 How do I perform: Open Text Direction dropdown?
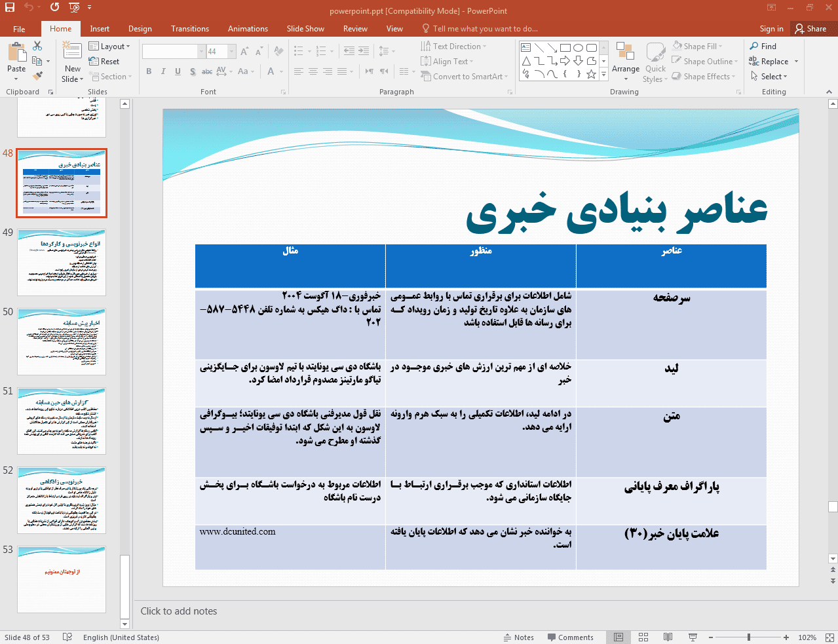[x=453, y=47]
